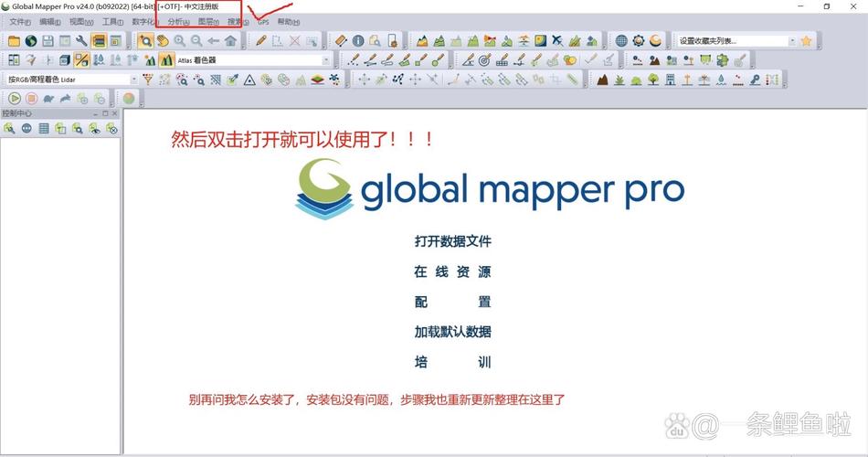Stop playback with red stop button
868x457 pixels.
click(x=32, y=99)
